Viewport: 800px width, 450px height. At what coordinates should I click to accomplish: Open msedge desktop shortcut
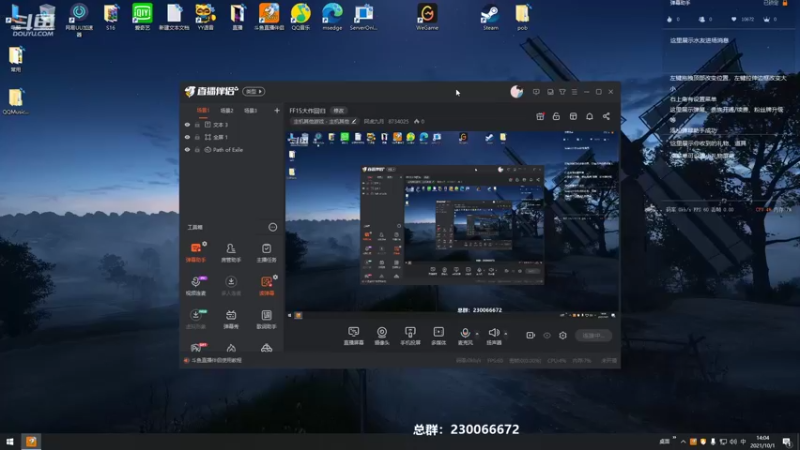[332, 17]
